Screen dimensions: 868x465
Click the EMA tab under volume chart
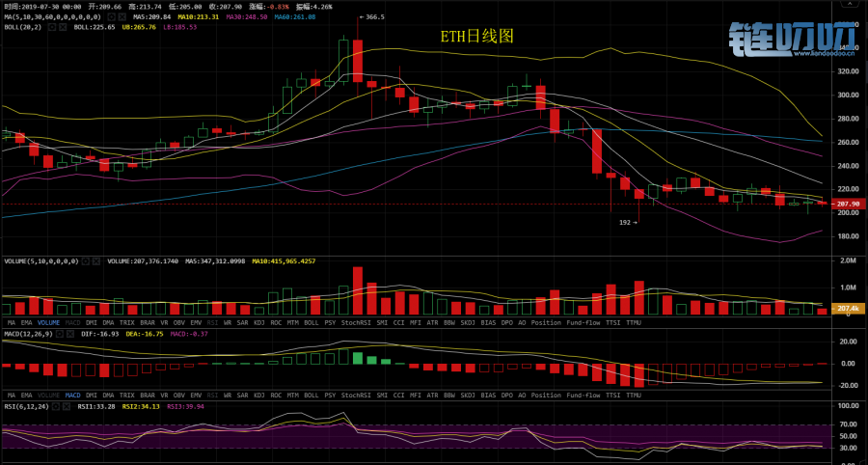[x=28, y=321]
